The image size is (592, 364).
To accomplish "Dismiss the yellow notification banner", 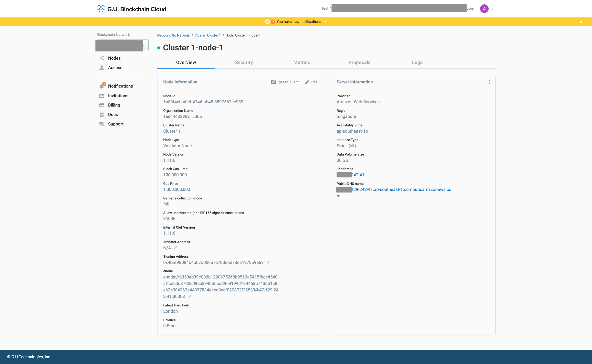I will pos(581,22).
